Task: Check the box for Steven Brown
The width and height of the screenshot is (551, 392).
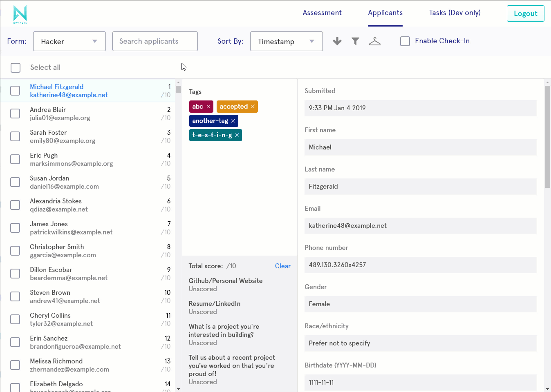Action: click(15, 296)
